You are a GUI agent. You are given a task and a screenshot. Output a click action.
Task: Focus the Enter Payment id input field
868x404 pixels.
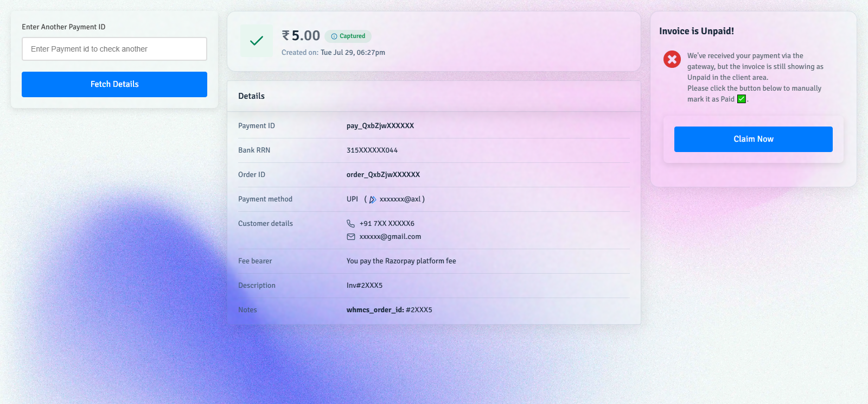(x=114, y=49)
